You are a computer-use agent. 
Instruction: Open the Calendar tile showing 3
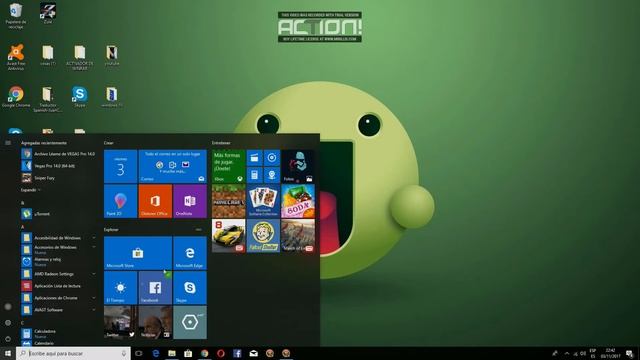pos(120,166)
